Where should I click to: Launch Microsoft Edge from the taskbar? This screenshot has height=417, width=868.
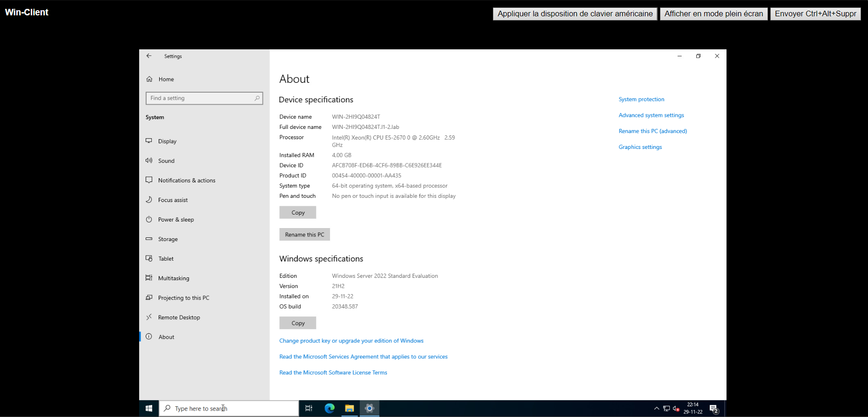pyautogui.click(x=330, y=408)
